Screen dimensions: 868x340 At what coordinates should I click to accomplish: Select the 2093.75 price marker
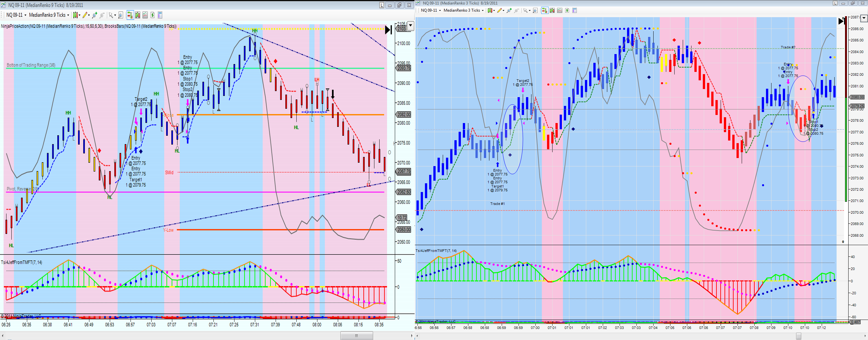[404, 68]
